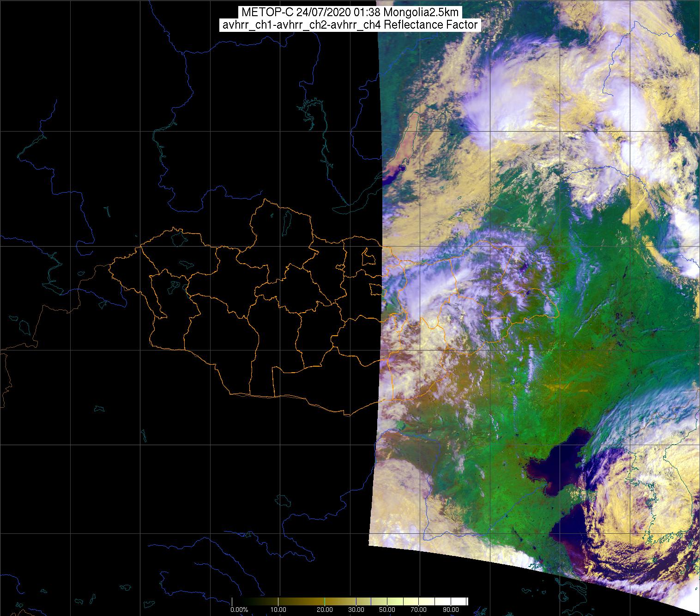The width and height of the screenshot is (700, 616).
Task: Click the "20.00" color scale label
Action: pos(325,610)
